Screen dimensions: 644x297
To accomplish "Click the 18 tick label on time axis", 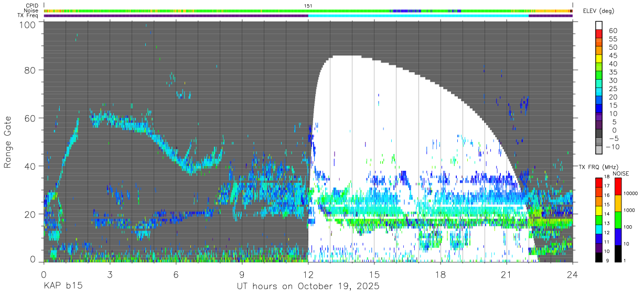I will coord(441,274).
